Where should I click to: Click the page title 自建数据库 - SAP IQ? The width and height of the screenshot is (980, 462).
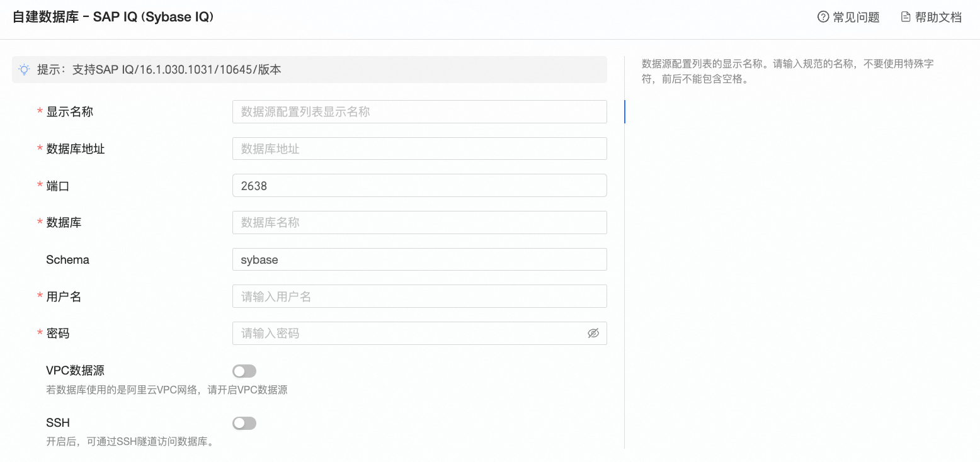click(113, 17)
